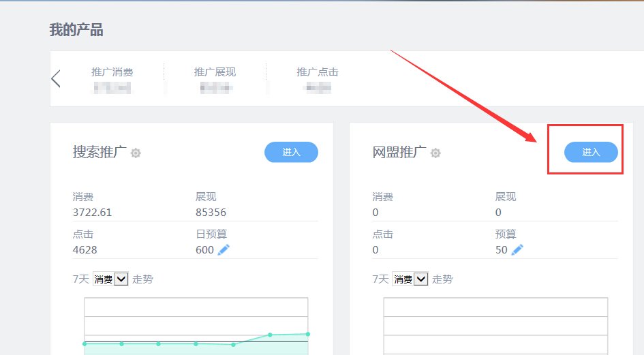The image size is (644, 355).
Task: Go back with left chevron arrow
Action: (56, 78)
